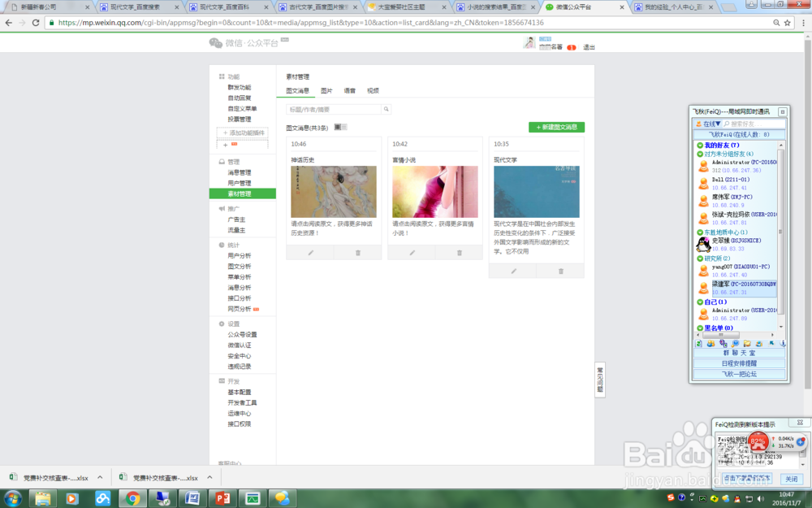Viewport: 812px width, 508px height.
Task: Delete the 言情小说 article via trash icon
Action: 459,253
